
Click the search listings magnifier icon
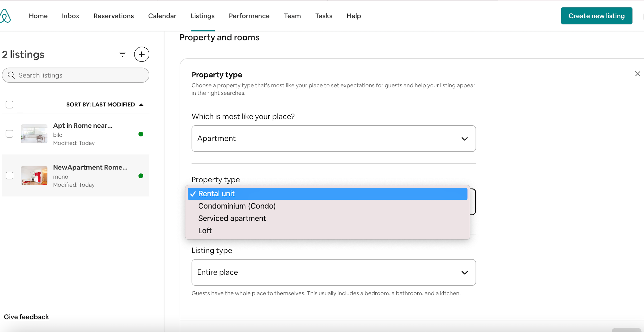click(11, 75)
